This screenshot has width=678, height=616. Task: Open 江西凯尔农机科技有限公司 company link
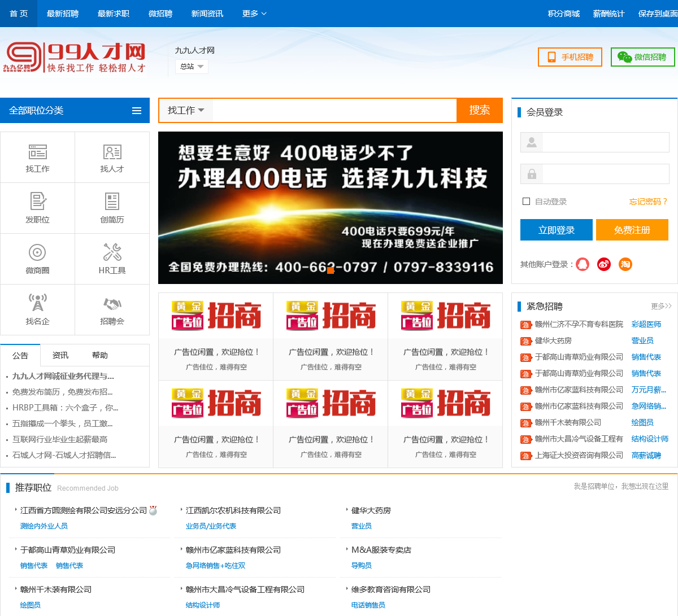pos(233,510)
